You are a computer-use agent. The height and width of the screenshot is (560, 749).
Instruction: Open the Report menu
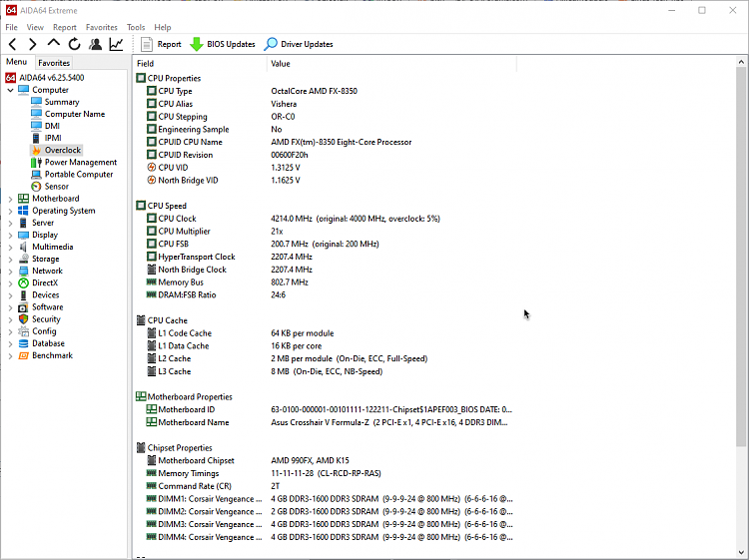point(65,27)
